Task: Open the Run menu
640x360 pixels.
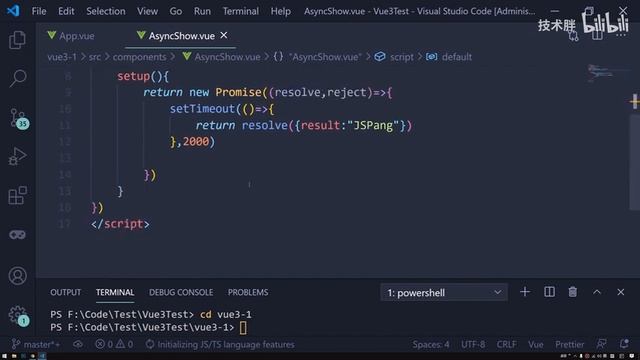Action: 202,11
